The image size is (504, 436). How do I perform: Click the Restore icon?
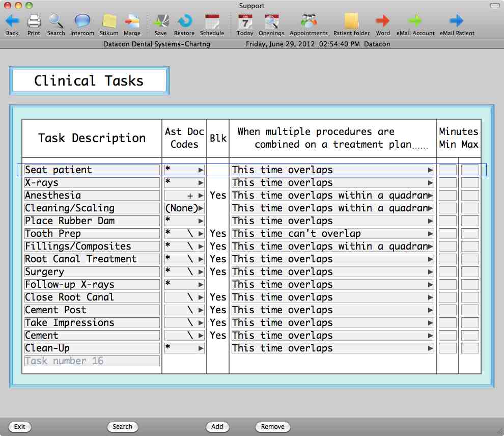184,21
